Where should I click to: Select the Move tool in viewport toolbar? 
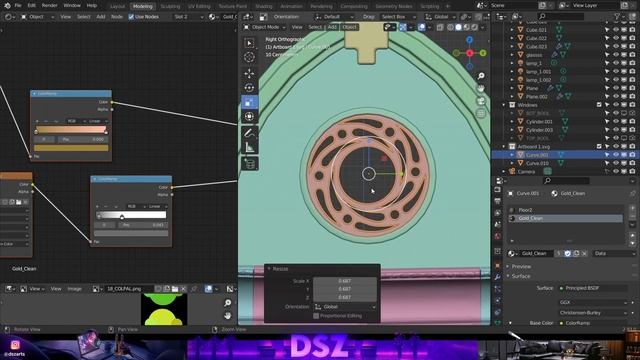[249, 73]
